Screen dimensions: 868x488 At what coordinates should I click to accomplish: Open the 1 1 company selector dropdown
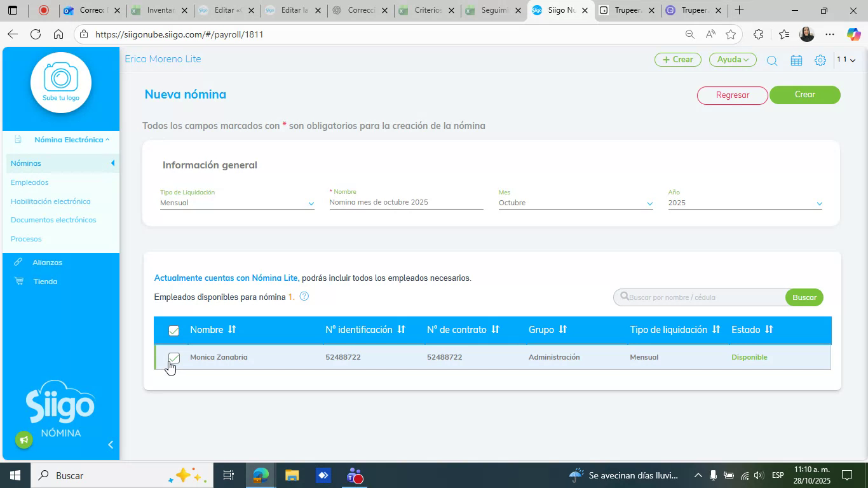click(846, 60)
